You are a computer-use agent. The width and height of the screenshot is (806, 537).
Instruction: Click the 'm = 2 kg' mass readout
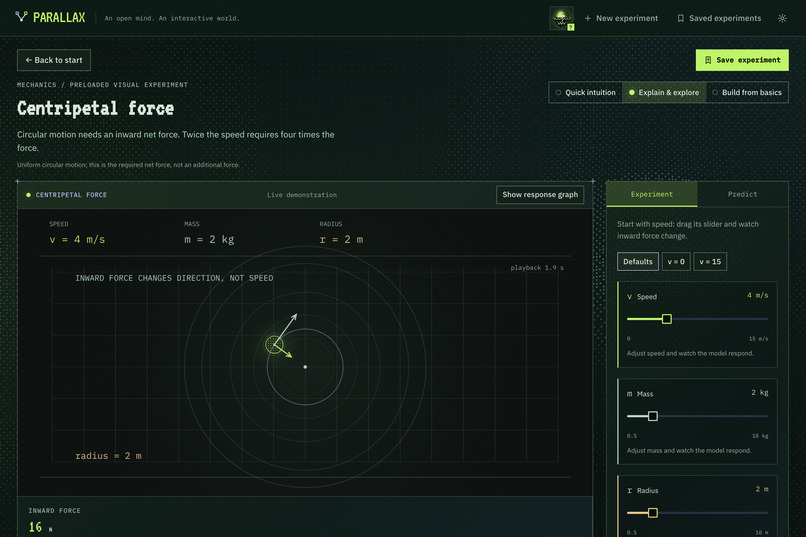click(209, 239)
